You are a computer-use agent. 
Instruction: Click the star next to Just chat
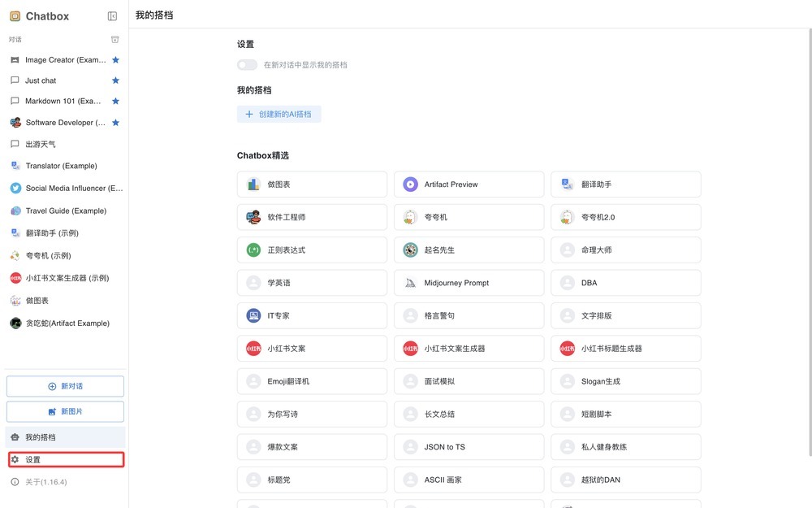click(x=115, y=80)
